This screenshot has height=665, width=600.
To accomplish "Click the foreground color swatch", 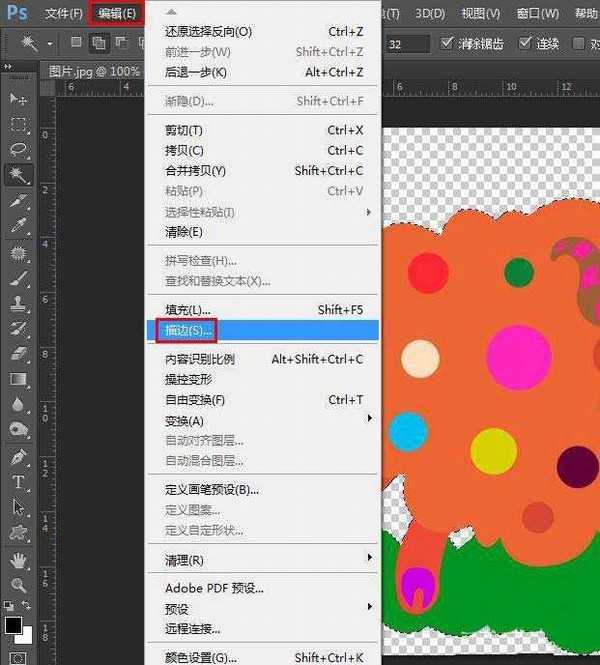I will [x=13, y=625].
